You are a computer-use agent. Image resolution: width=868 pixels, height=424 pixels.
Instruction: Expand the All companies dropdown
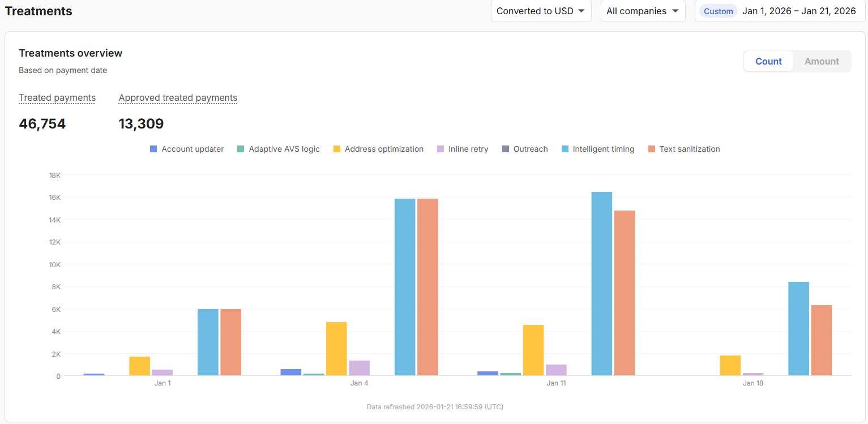coord(643,11)
